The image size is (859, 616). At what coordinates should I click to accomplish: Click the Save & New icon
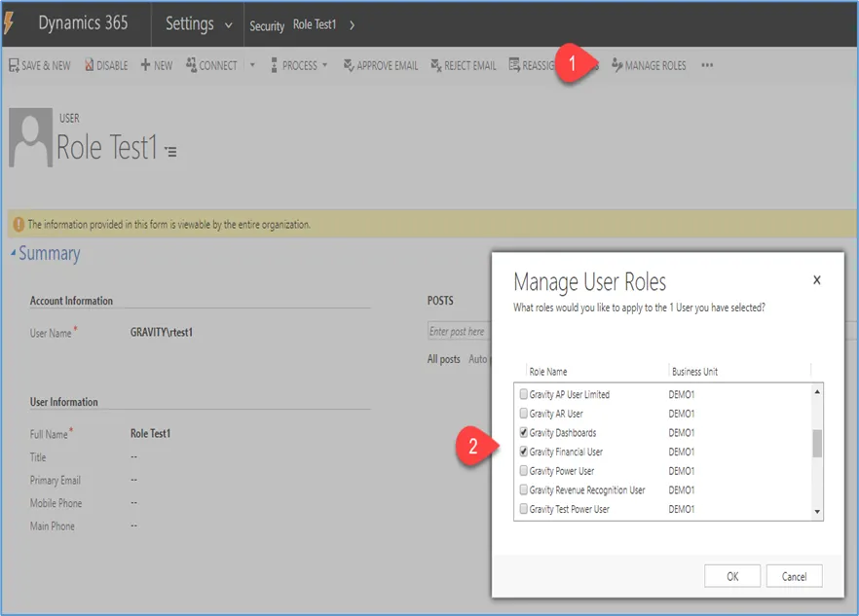[15, 65]
